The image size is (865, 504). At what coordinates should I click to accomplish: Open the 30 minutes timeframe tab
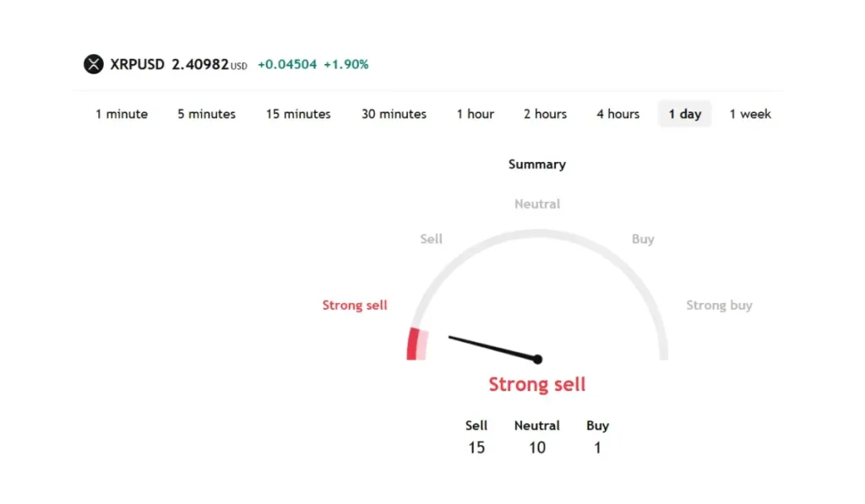394,114
